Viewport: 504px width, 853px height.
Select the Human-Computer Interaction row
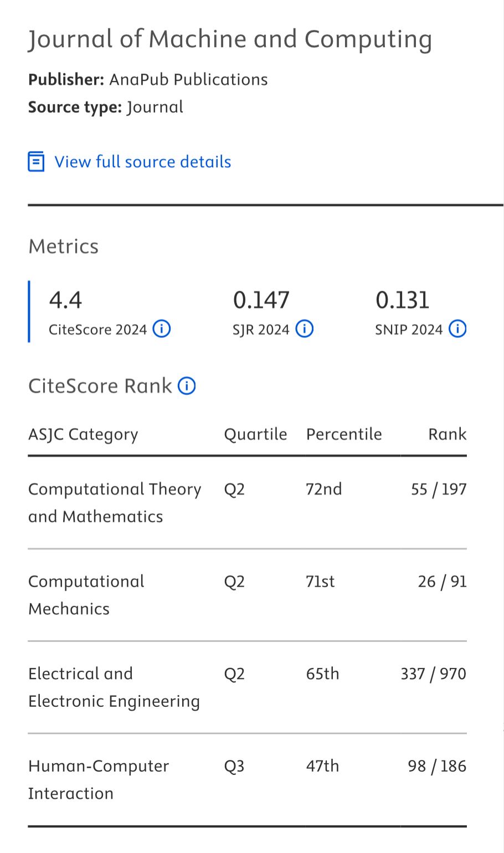pyautogui.click(x=248, y=780)
